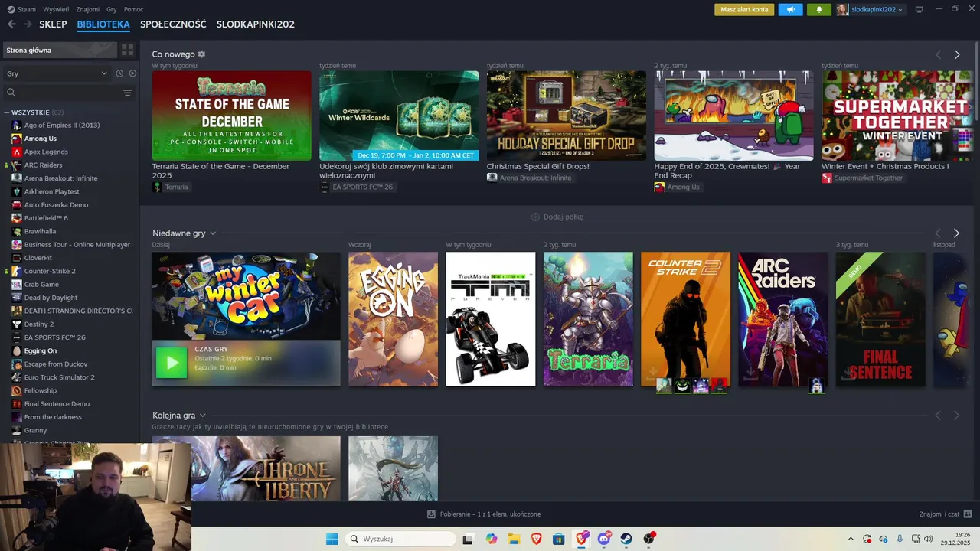Image resolution: width=980 pixels, height=551 pixels.
Task: Open slodkapinki202 account dropdown
Action: pos(877,9)
